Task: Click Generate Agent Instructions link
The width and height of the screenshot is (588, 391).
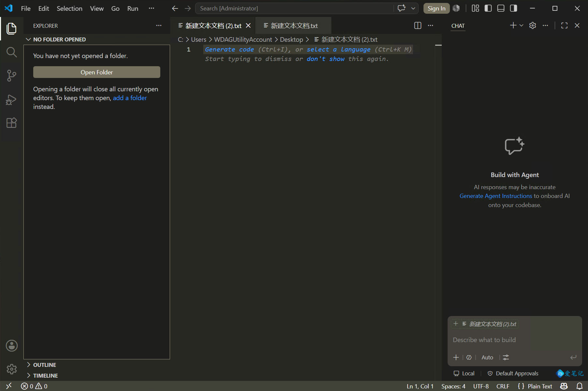Action: 495,196
